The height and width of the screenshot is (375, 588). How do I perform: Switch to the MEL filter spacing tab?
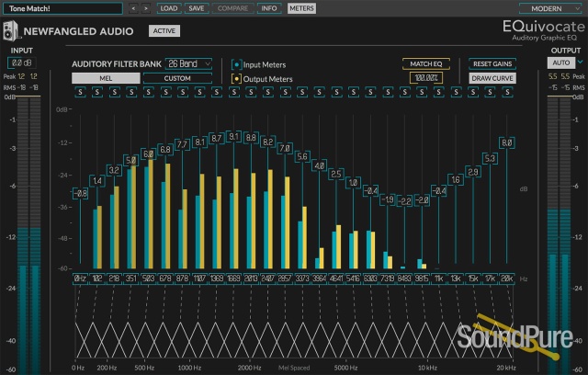[106, 78]
